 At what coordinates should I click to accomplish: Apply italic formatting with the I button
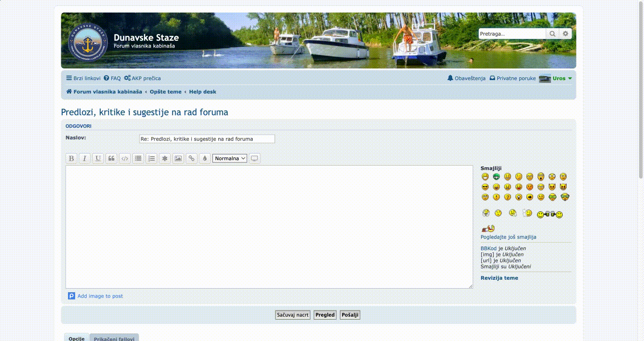pyautogui.click(x=85, y=158)
